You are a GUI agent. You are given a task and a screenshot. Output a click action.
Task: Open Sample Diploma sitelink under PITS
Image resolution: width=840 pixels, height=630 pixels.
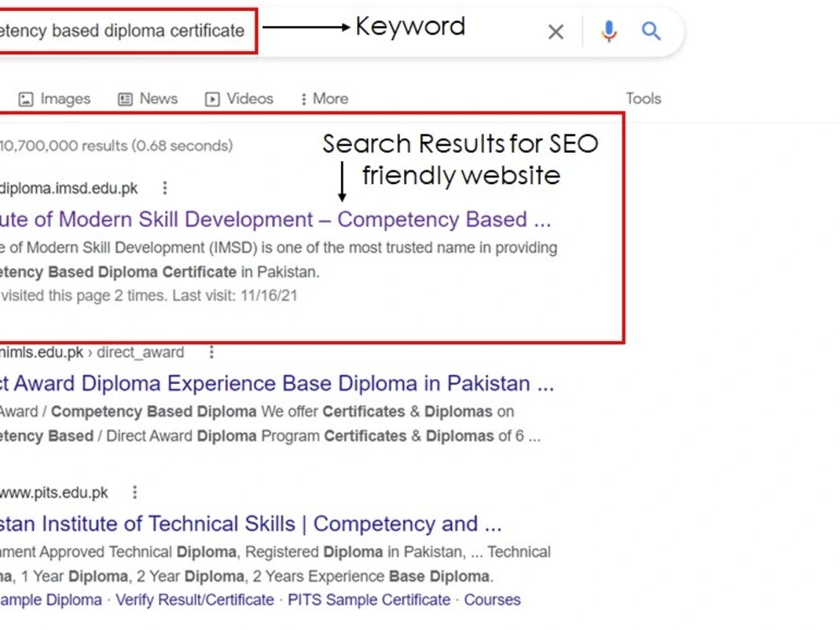click(51, 600)
